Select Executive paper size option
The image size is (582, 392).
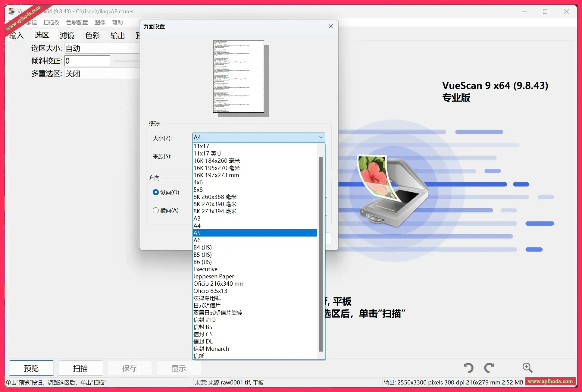[x=255, y=269]
